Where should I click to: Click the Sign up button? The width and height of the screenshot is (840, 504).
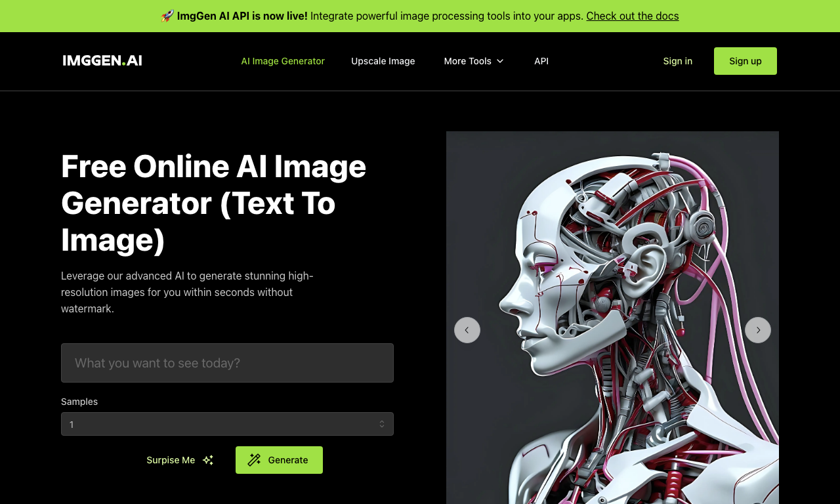(x=745, y=61)
